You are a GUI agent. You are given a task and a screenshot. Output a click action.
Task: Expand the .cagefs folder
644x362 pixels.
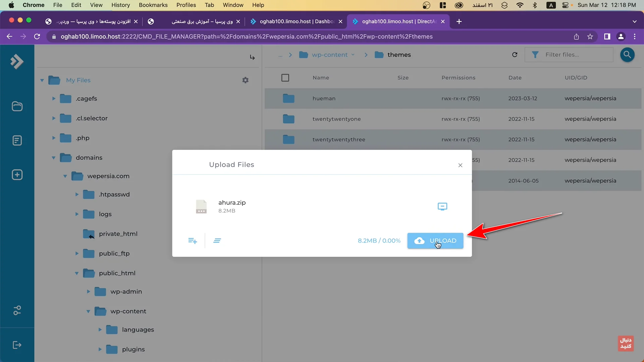pyautogui.click(x=54, y=99)
